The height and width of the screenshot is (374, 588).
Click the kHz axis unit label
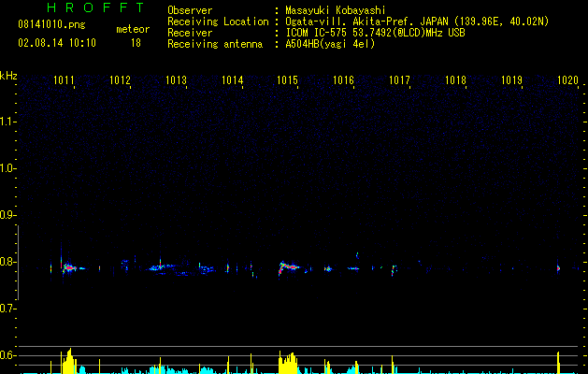8,76
